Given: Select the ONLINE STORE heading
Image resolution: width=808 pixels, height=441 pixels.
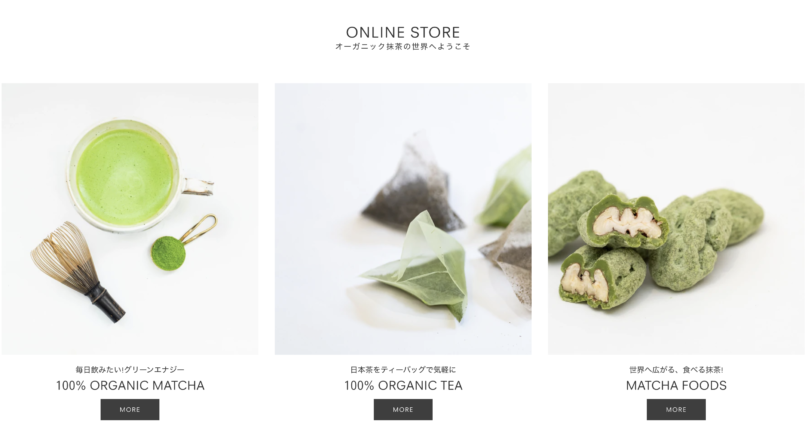Looking at the screenshot, I should tap(403, 32).
